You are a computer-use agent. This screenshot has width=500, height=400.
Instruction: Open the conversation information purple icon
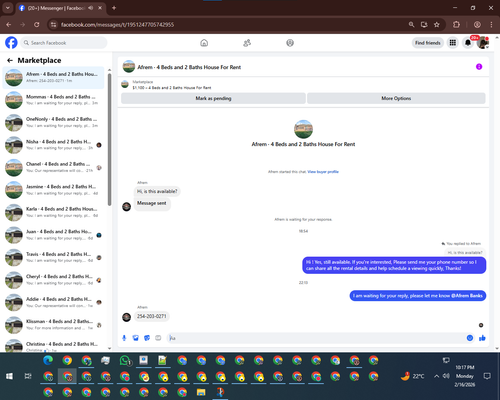click(x=479, y=67)
